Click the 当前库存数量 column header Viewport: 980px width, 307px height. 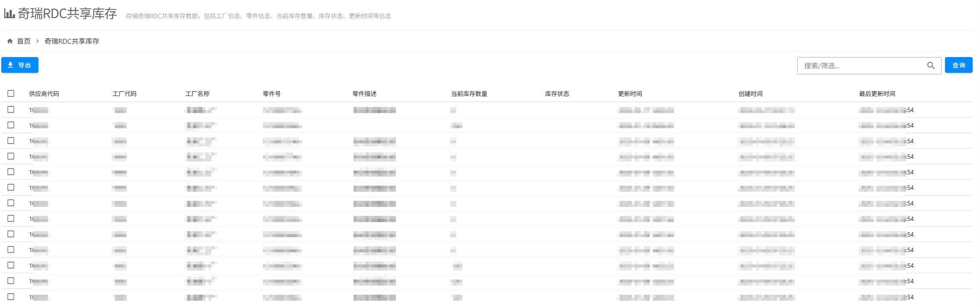point(469,94)
